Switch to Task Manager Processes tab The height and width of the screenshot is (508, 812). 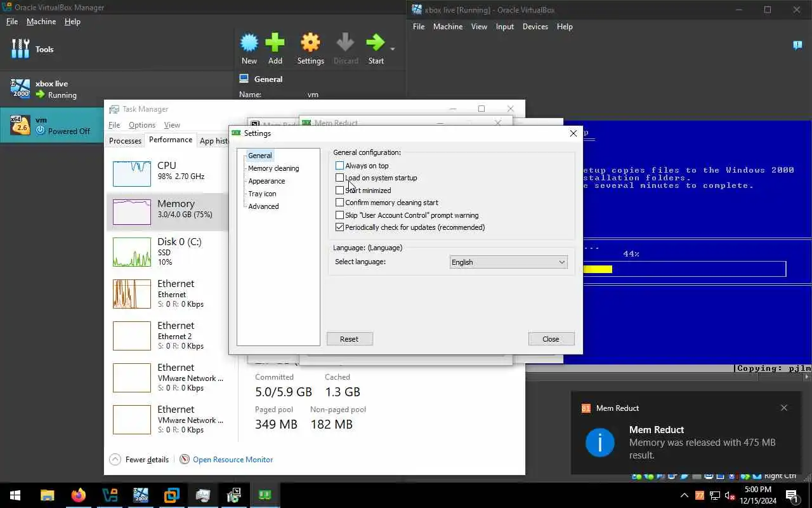pos(125,141)
